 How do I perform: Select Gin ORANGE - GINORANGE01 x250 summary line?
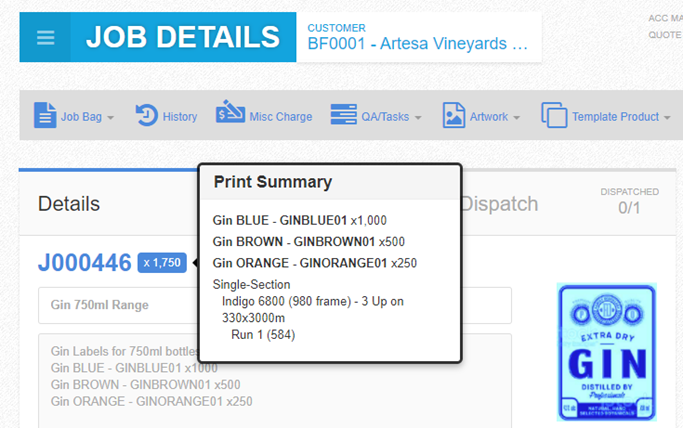tap(315, 263)
